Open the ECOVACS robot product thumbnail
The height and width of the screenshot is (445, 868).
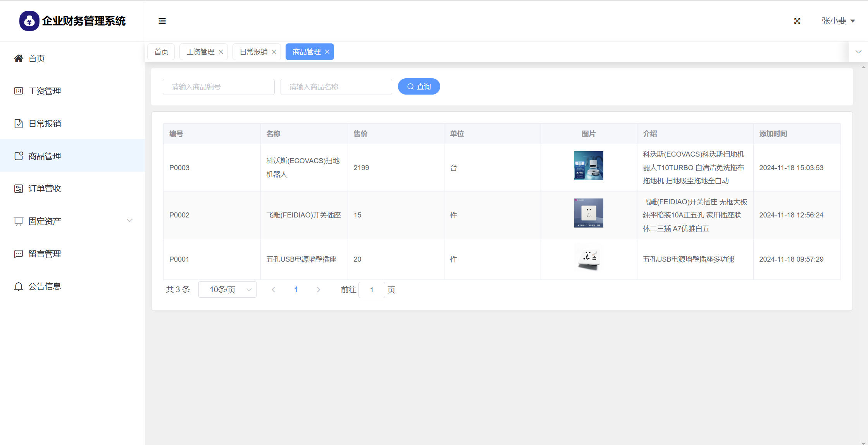pos(589,166)
